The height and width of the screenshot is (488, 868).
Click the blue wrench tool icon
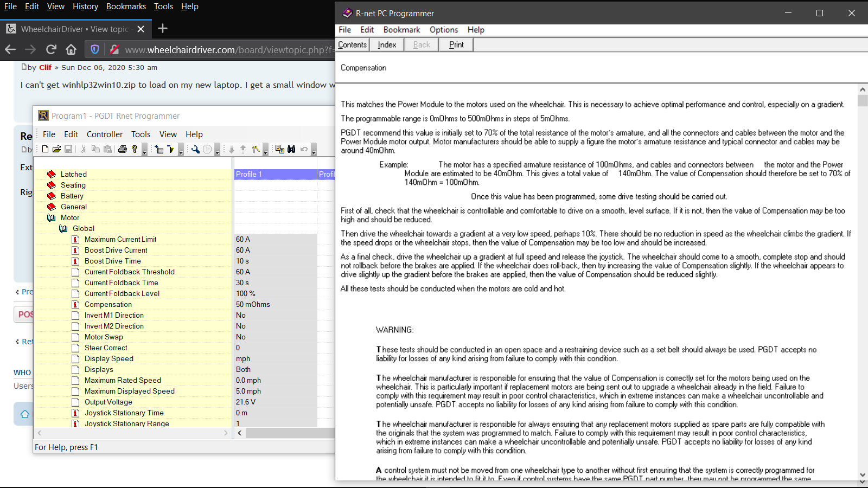click(195, 149)
